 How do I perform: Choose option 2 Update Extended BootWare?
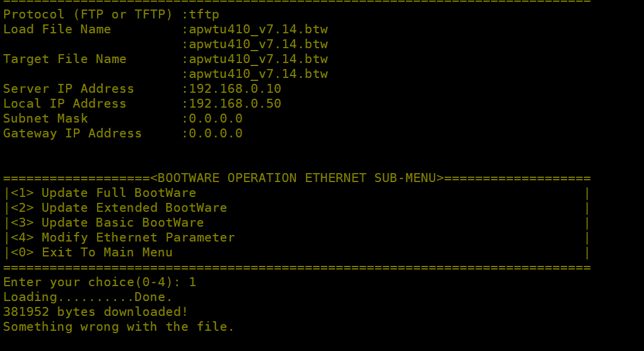pyautogui.click(x=118, y=208)
